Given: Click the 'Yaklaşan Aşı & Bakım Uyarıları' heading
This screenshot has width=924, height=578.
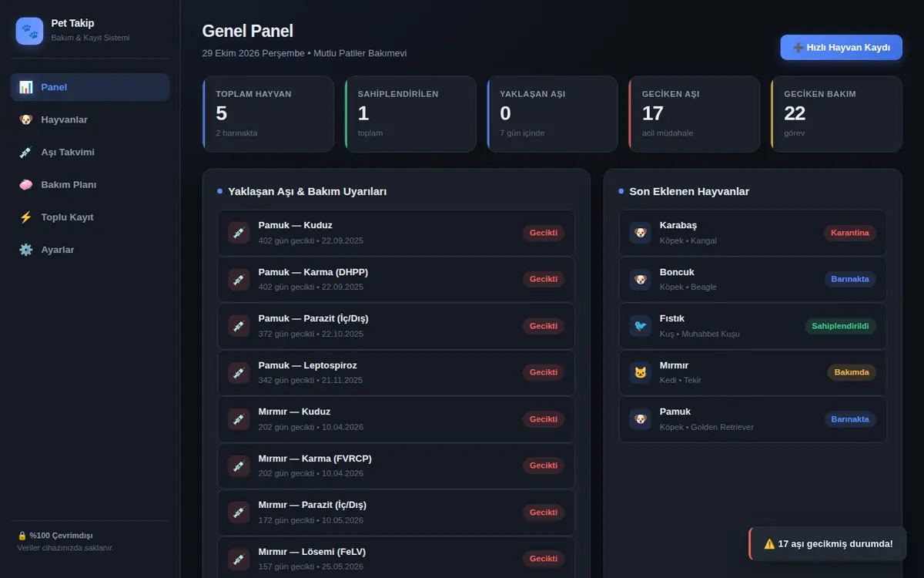Looking at the screenshot, I should point(307,191).
